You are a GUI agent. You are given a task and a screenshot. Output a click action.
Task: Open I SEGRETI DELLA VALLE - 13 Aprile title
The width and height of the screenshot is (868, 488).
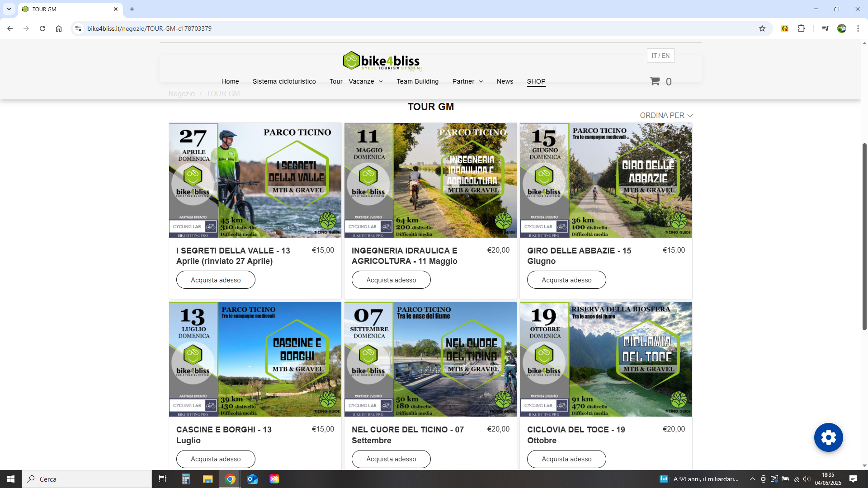tap(233, 256)
